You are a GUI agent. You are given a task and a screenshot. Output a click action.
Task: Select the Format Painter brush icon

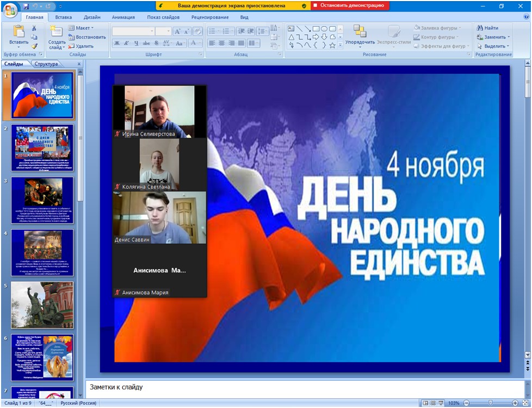tap(34, 46)
